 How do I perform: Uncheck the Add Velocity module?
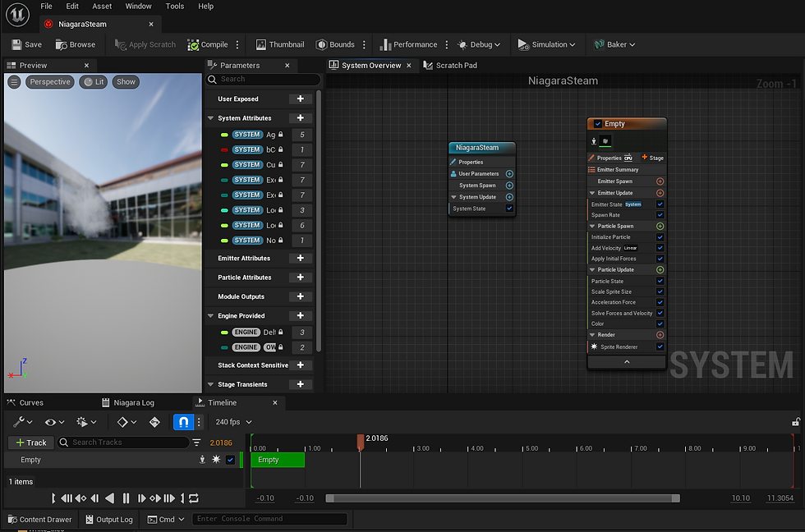pos(660,248)
